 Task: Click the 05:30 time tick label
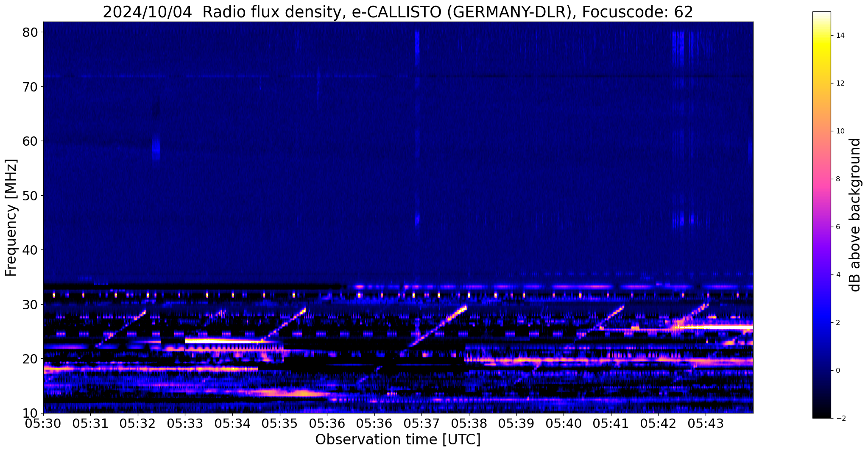click(x=43, y=424)
